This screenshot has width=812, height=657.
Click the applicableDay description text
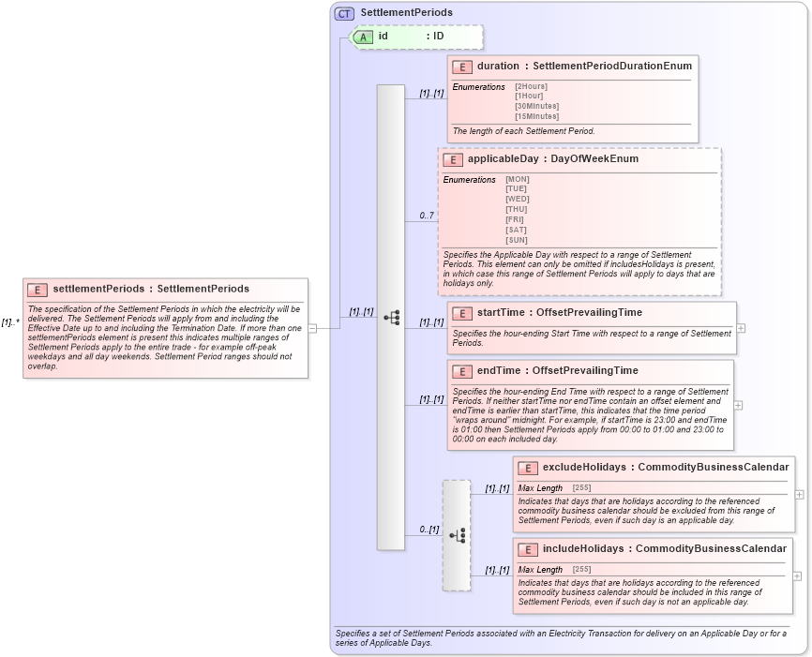[579, 269]
